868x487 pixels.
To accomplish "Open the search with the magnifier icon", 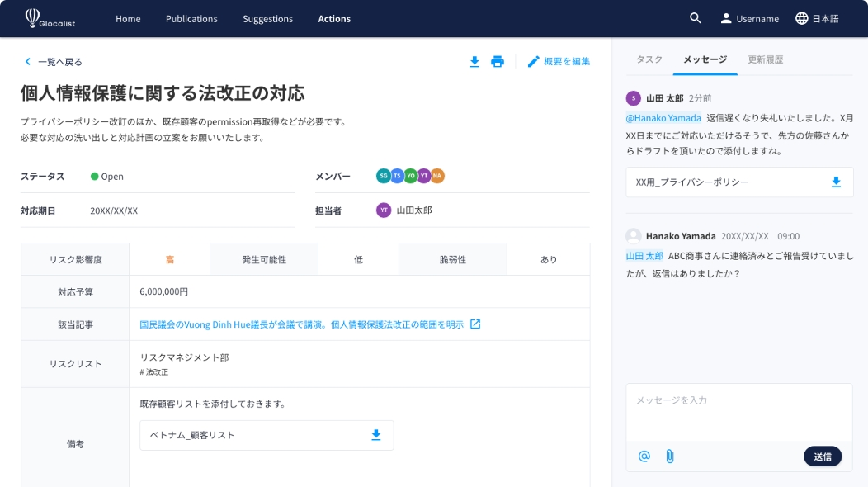I will [x=695, y=17].
